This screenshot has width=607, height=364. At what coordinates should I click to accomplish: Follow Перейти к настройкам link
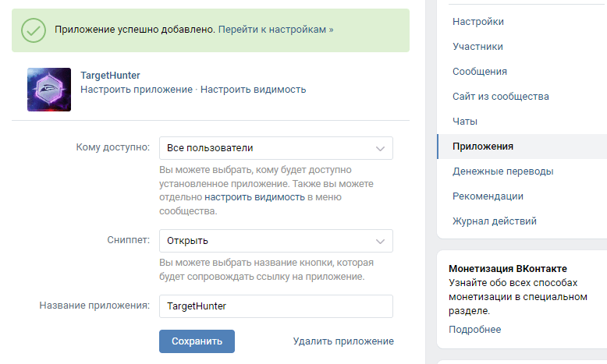coord(275,30)
